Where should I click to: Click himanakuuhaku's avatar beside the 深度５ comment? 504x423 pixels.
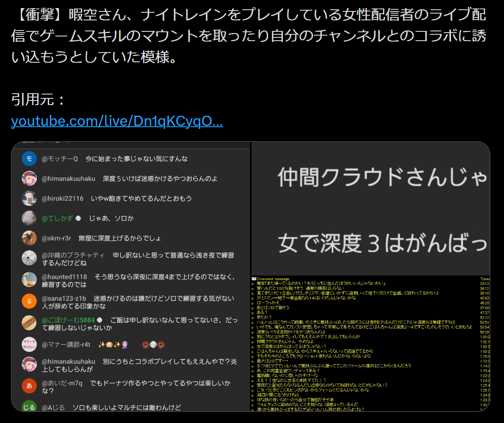pyautogui.click(x=29, y=178)
